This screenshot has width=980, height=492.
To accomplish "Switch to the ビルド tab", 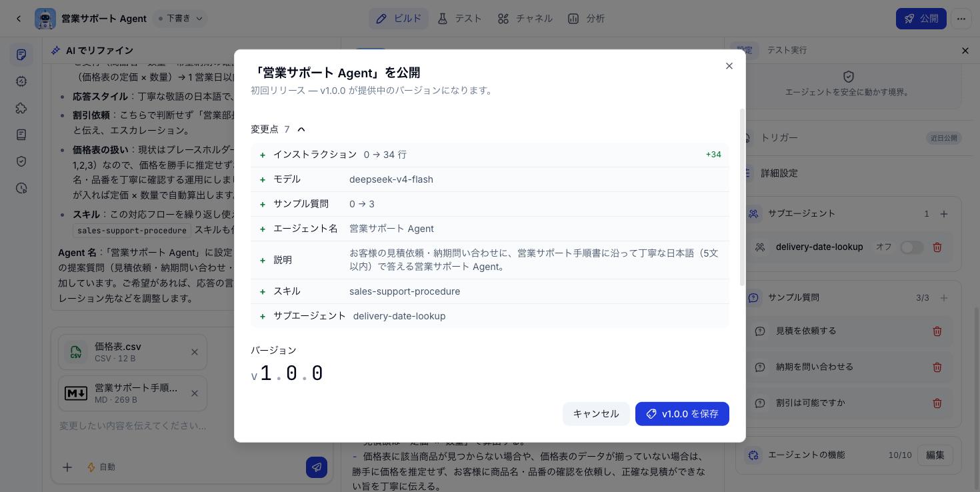I will (x=399, y=19).
